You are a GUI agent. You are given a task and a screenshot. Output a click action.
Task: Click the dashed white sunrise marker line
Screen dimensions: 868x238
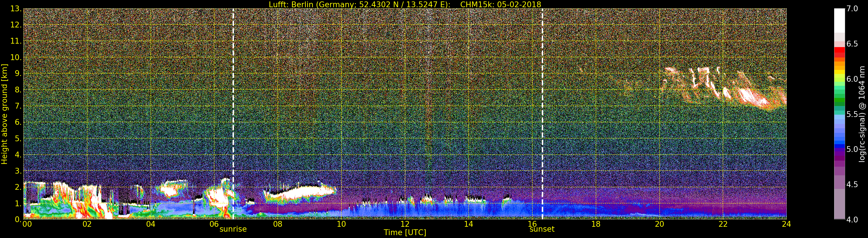click(x=233, y=114)
